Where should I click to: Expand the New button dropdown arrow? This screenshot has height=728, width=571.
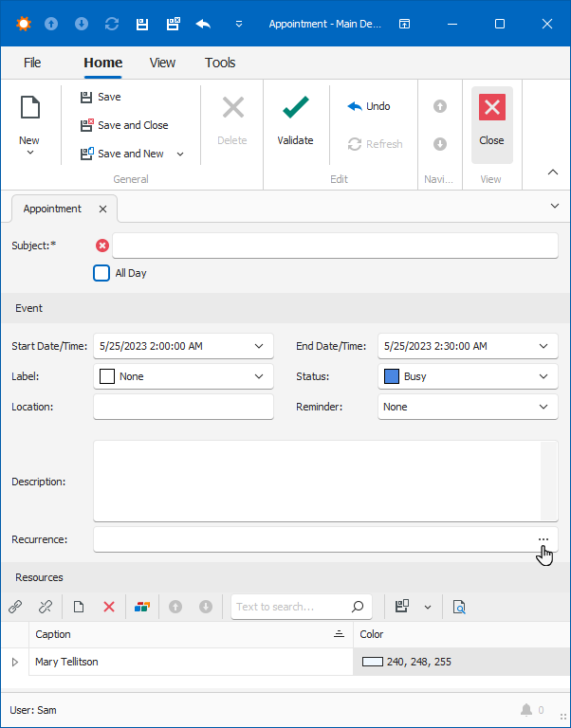tap(30, 153)
